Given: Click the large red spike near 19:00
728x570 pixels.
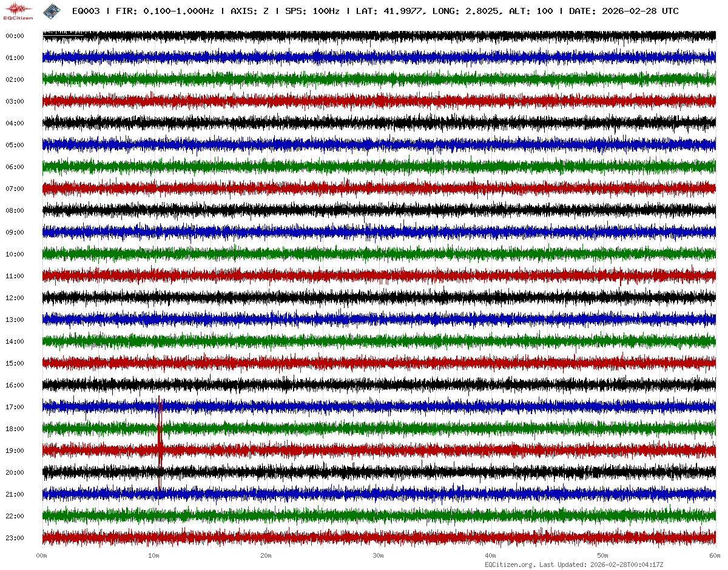Looking at the screenshot, I should tap(160, 443).
